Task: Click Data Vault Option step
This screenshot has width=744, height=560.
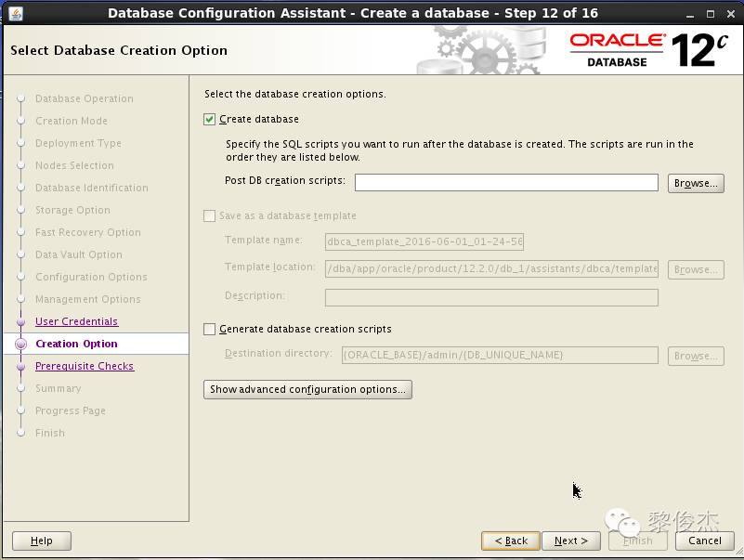Action: tap(79, 254)
